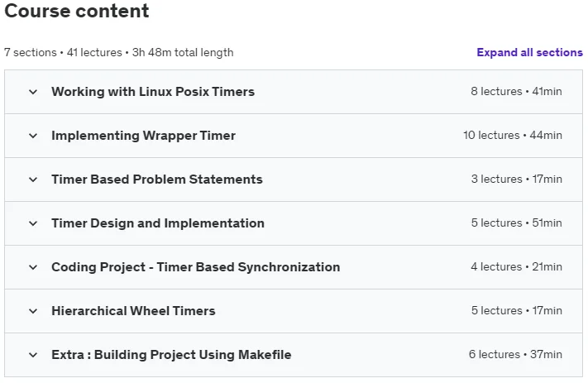Click the 10 lectures • 44min label

[512, 136]
